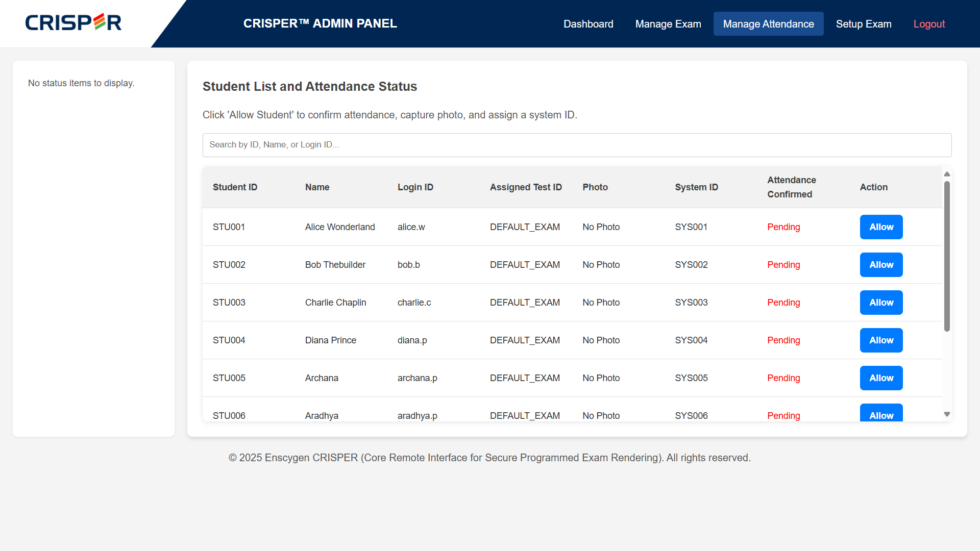980x551 pixels.
Task: Select the Photo column header
Action: 595,187
